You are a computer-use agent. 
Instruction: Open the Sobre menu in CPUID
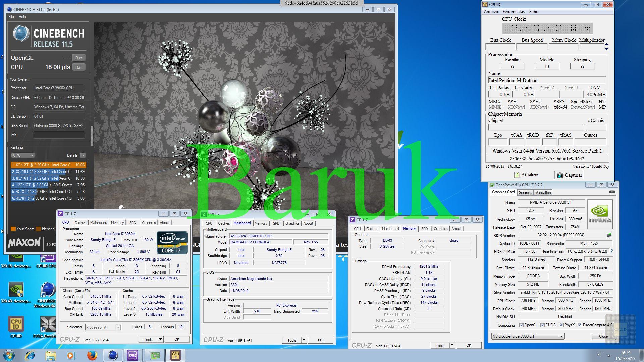tap(534, 12)
